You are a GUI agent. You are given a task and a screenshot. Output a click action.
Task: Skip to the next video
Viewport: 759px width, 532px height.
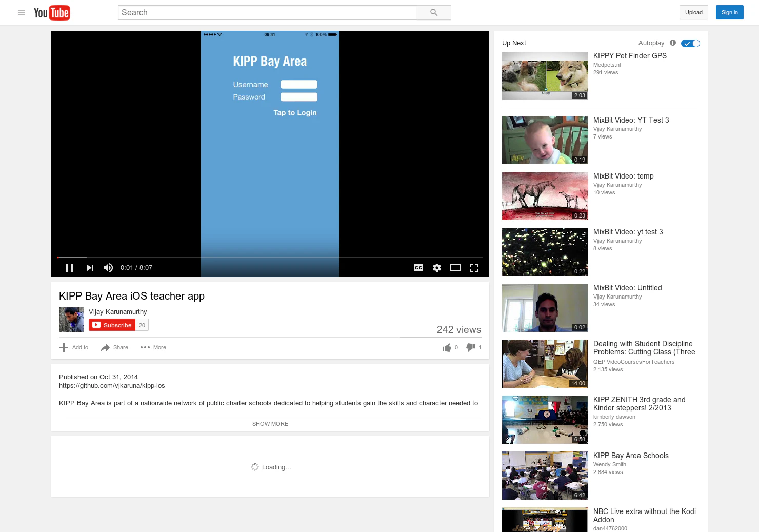coord(90,268)
